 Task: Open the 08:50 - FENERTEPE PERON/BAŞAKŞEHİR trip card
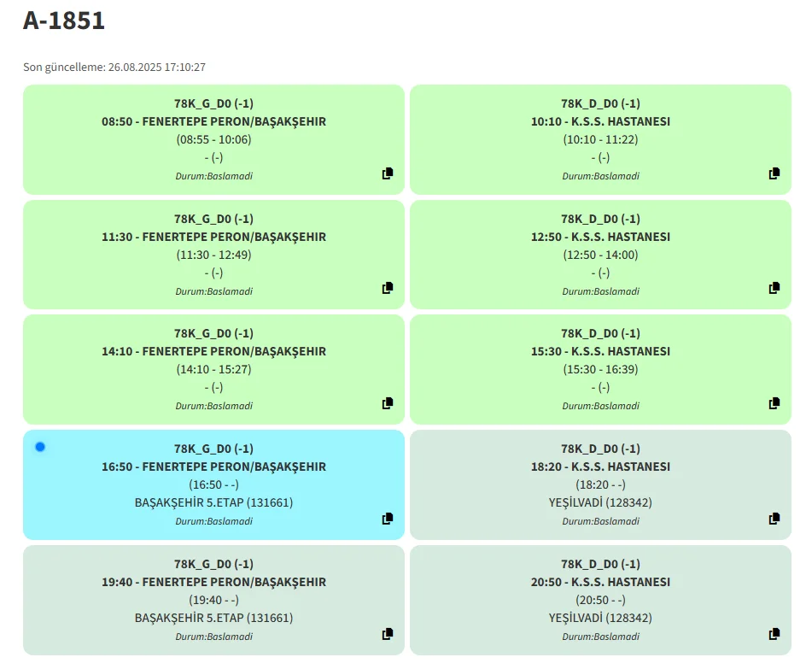click(213, 121)
